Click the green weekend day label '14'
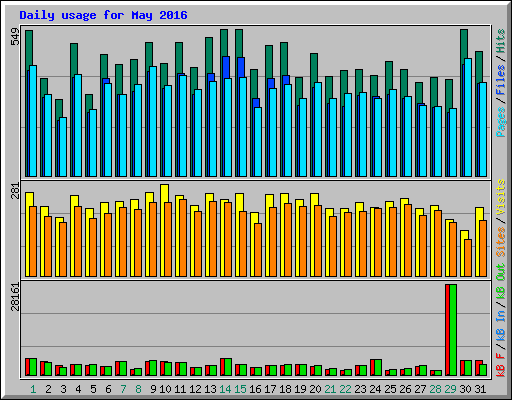Image resolution: width=512 pixels, height=400 pixels. [225, 389]
